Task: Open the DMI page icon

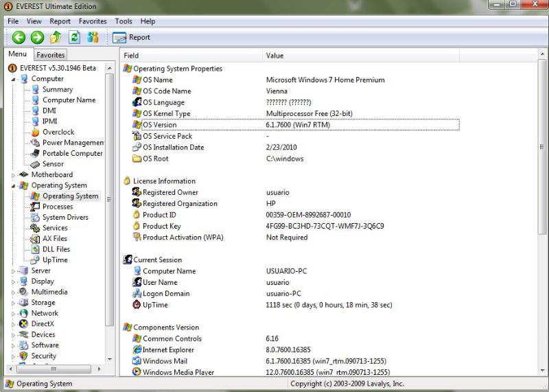Action: [36, 111]
